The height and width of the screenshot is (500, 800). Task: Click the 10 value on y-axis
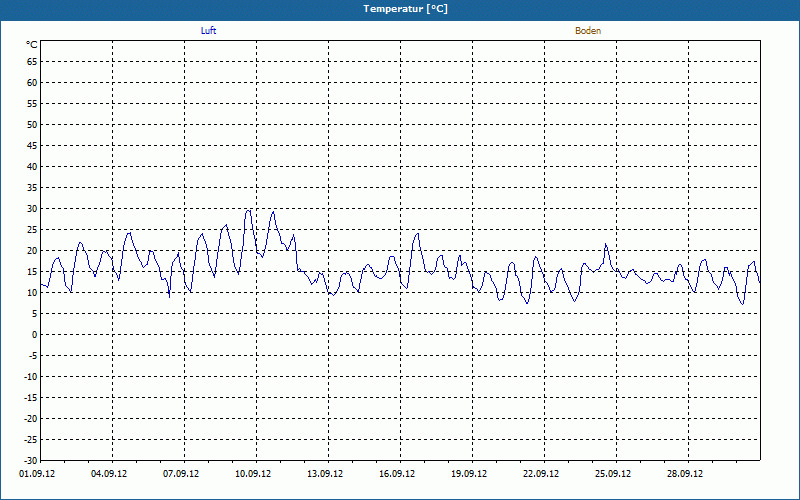(32, 293)
